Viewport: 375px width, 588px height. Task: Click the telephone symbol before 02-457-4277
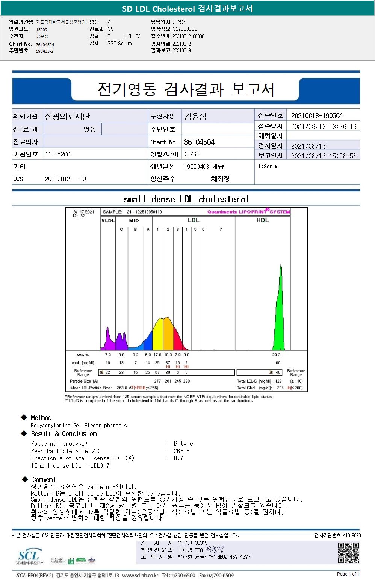click(220, 557)
